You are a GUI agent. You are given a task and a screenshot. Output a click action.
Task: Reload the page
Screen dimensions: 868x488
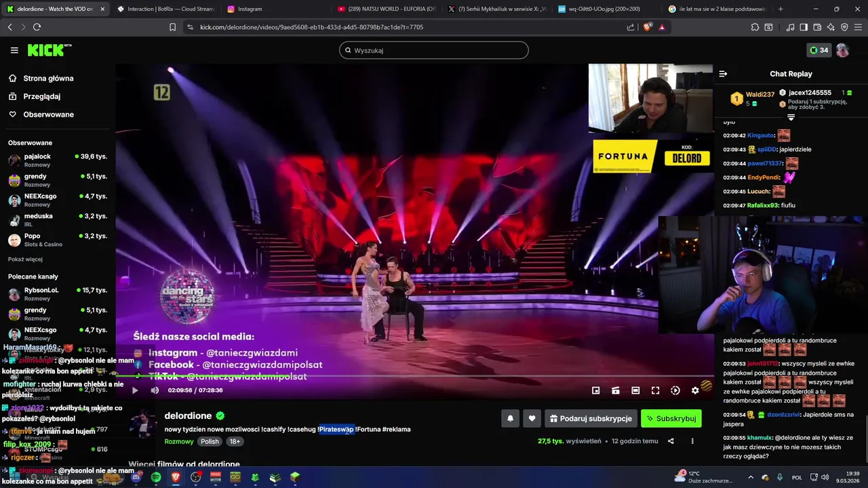(37, 27)
